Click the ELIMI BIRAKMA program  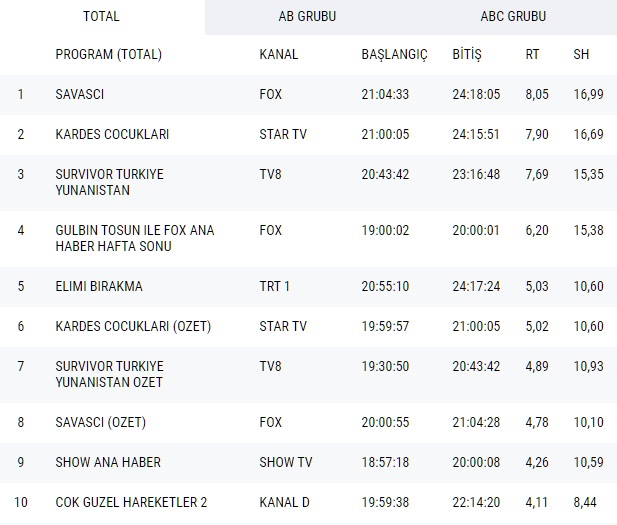99,286
